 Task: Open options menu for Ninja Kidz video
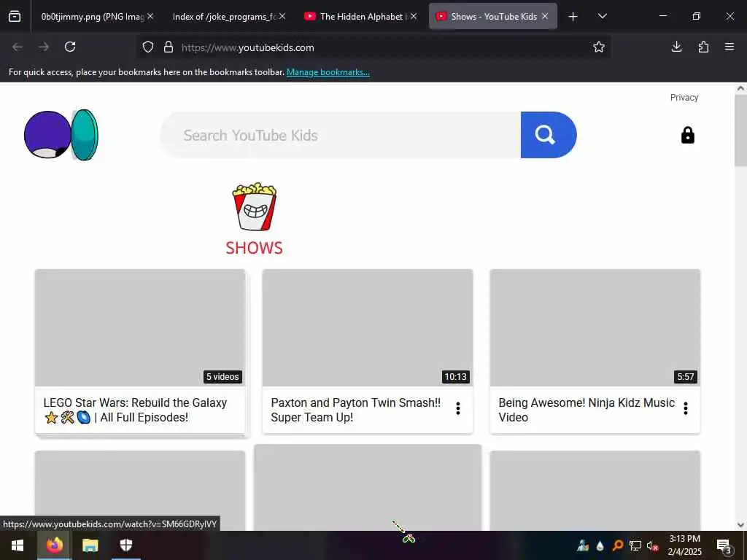[x=686, y=408]
